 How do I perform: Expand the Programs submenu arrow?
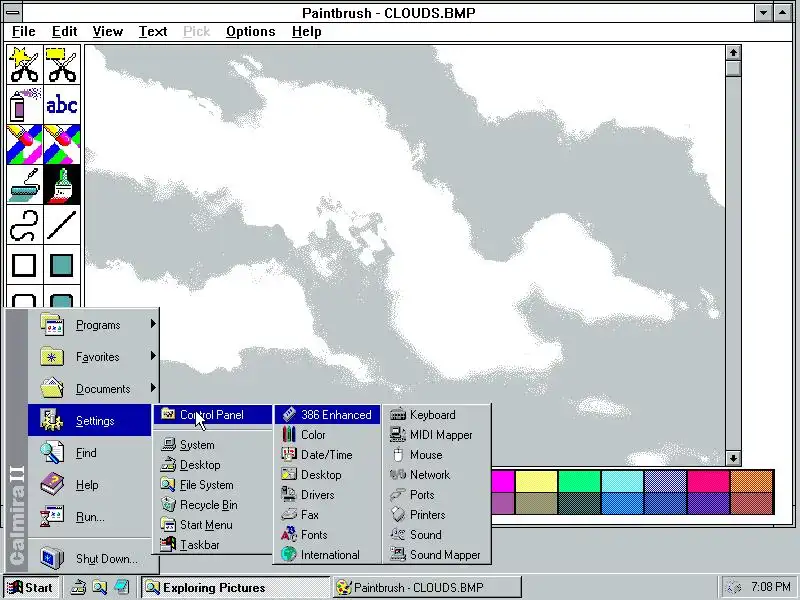tap(153, 323)
